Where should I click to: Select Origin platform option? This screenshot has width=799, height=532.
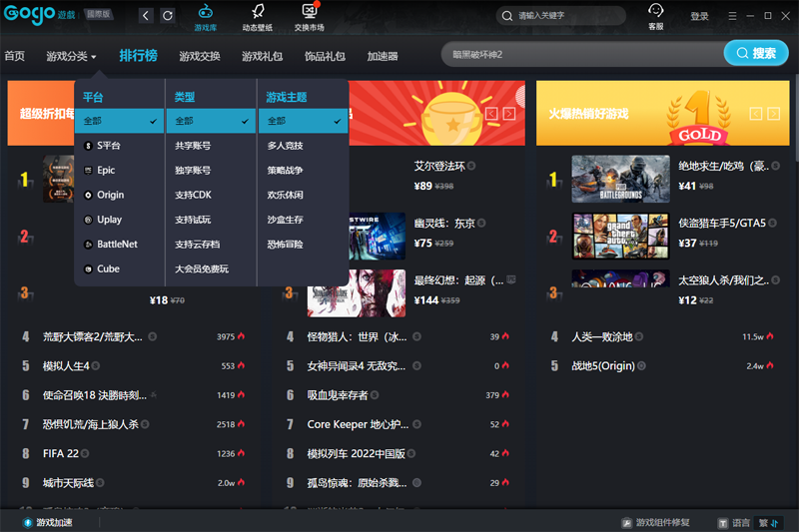tap(119, 195)
